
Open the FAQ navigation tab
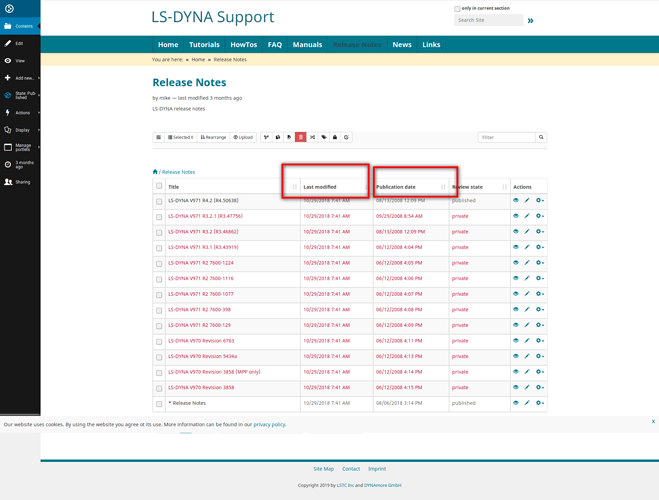click(x=275, y=45)
